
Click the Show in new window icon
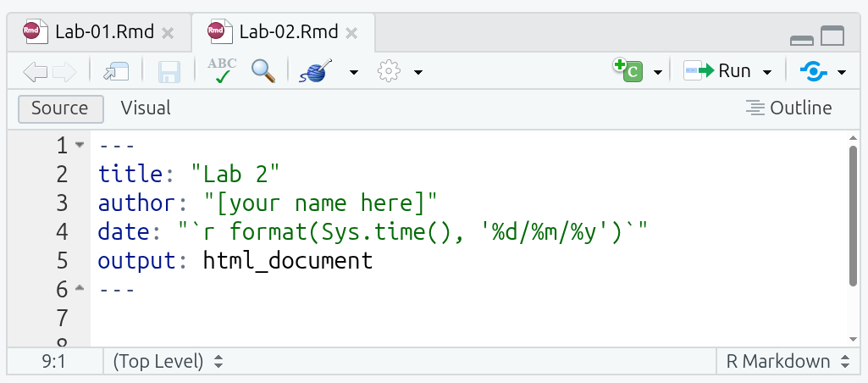tap(114, 71)
